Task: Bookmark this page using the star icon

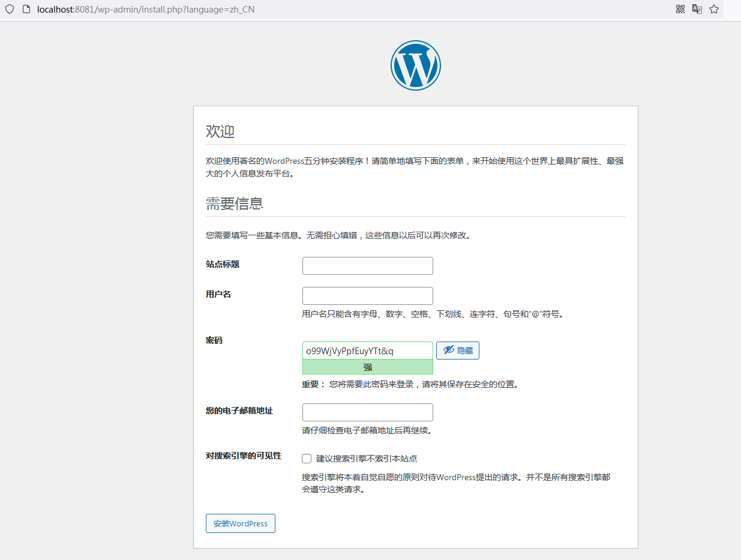Action: pyautogui.click(x=714, y=9)
